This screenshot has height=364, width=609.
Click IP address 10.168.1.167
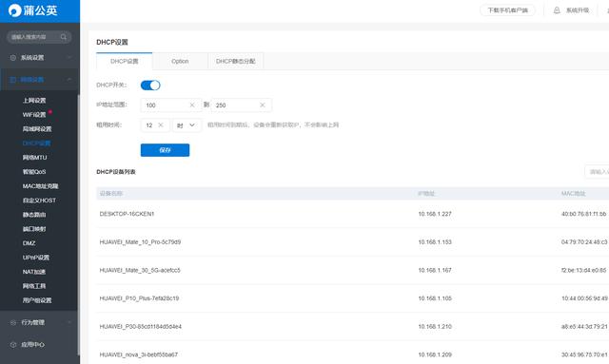pos(435,270)
